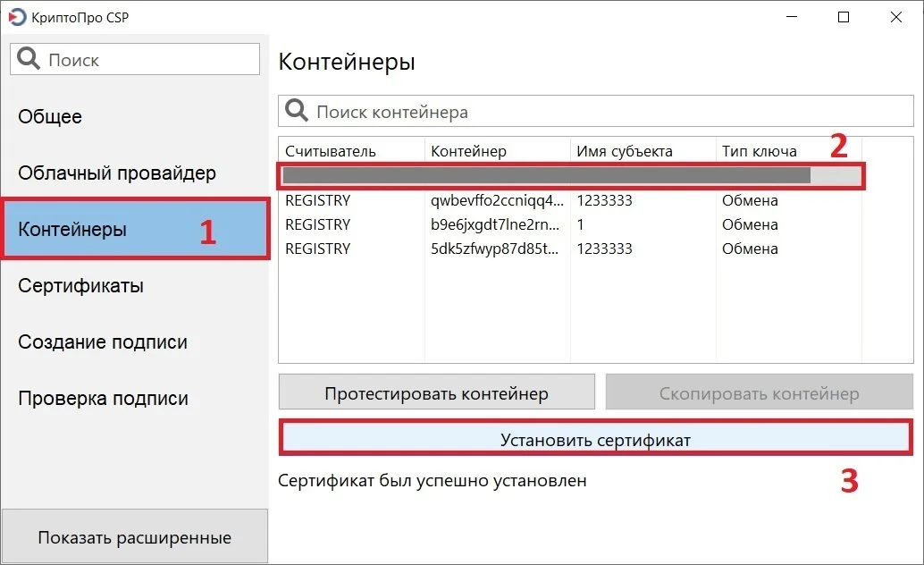The image size is (924, 565).
Task: Click the Показать расширенные button
Action: point(135,536)
